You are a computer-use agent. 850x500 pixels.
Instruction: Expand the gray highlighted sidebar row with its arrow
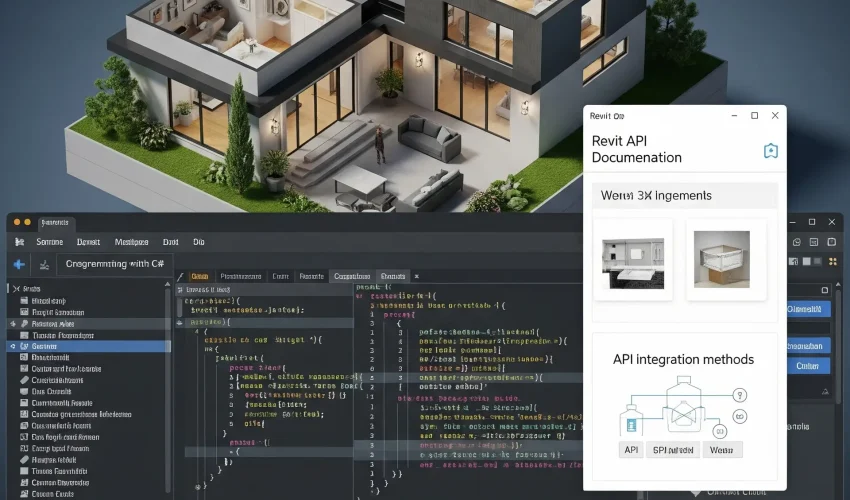[13, 324]
